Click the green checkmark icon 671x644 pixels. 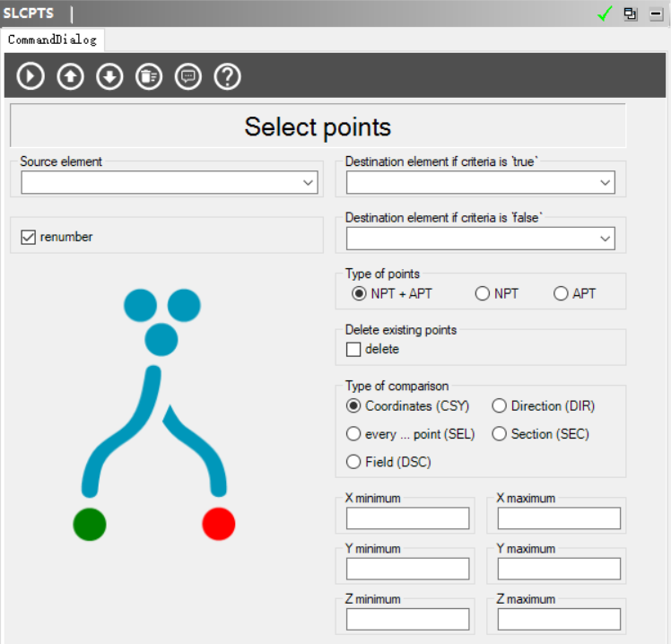[606, 14]
